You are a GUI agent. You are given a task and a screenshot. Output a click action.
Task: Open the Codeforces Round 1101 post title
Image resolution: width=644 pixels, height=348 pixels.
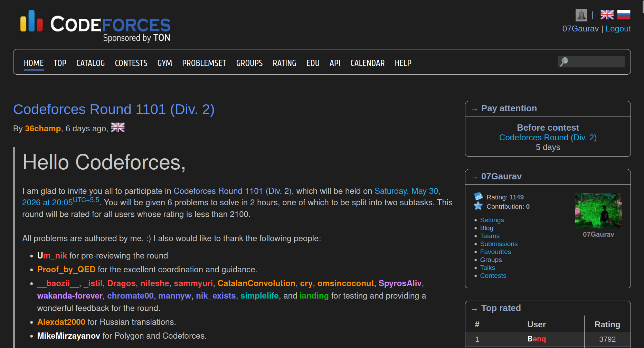(x=114, y=109)
